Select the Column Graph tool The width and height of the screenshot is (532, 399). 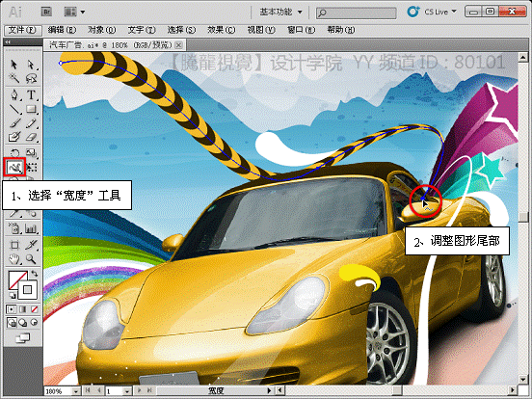31,228
